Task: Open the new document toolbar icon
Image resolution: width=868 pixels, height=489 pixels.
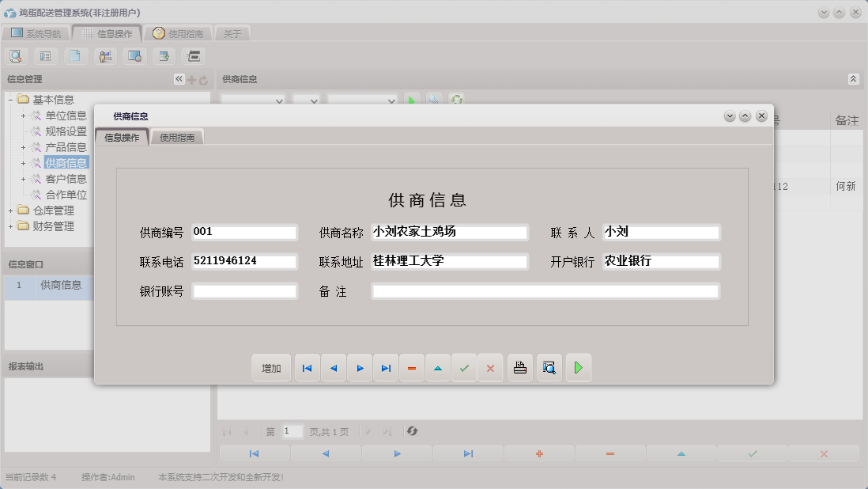Action: pyautogui.click(x=75, y=55)
